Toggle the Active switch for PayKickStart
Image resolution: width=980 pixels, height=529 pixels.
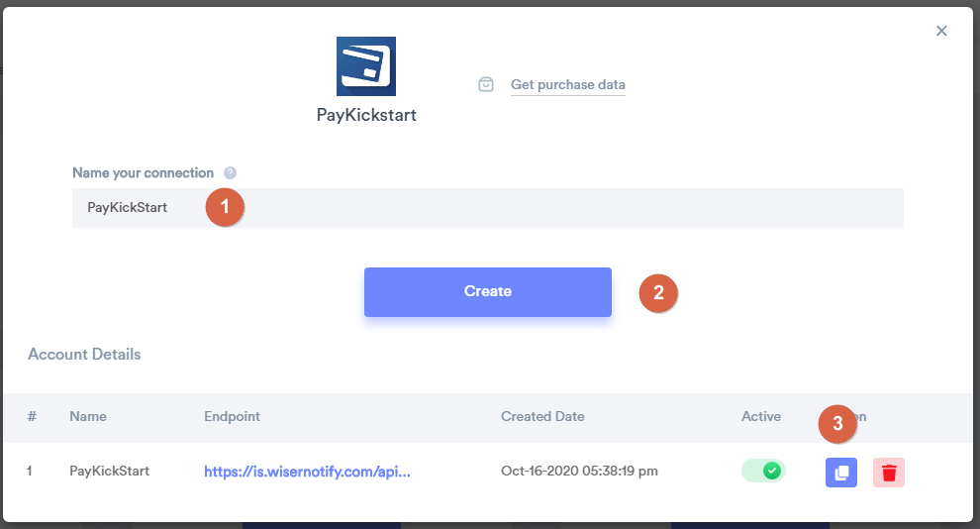tap(763, 471)
